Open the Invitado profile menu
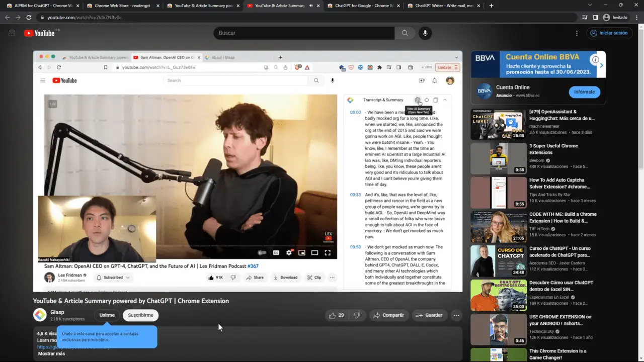This screenshot has width=644, height=362. (615, 17)
